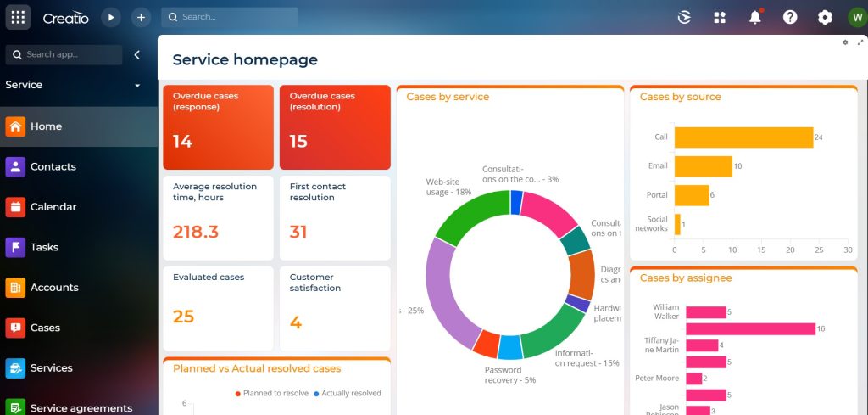
Task: Click the plus icon to add record
Action: point(141,17)
